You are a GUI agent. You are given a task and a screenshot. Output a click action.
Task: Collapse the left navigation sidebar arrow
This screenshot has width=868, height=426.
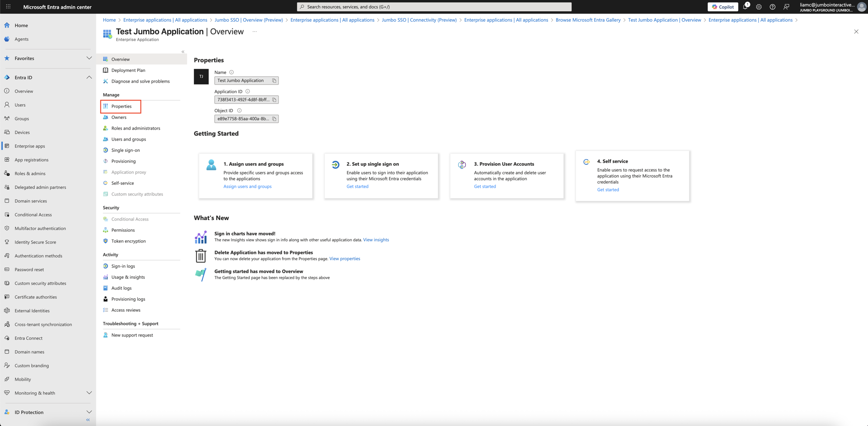click(88, 420)
